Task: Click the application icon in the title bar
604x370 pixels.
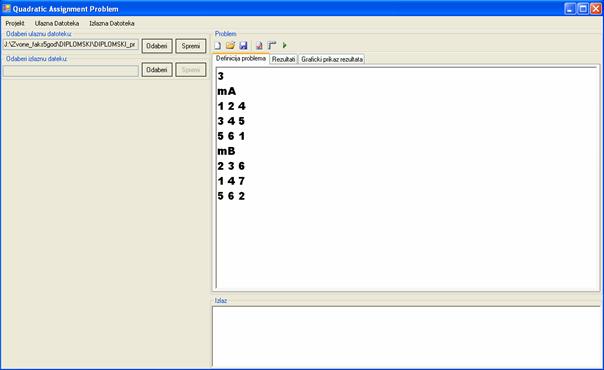Action: click(x=6, y=8)
